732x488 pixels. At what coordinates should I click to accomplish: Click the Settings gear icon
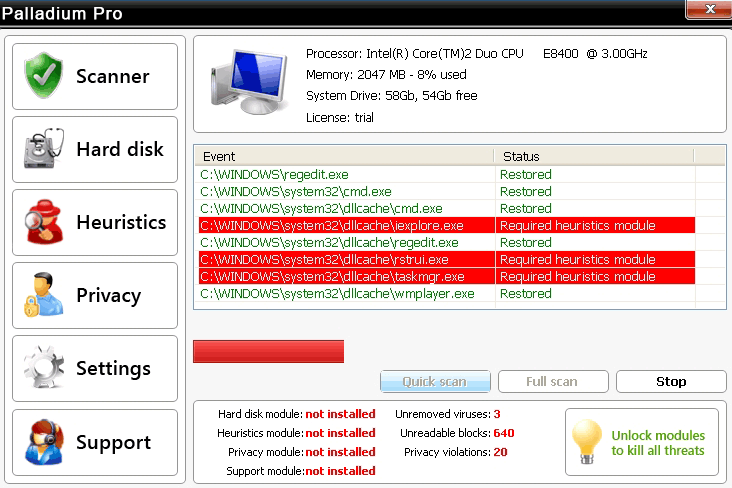[44, 369]
